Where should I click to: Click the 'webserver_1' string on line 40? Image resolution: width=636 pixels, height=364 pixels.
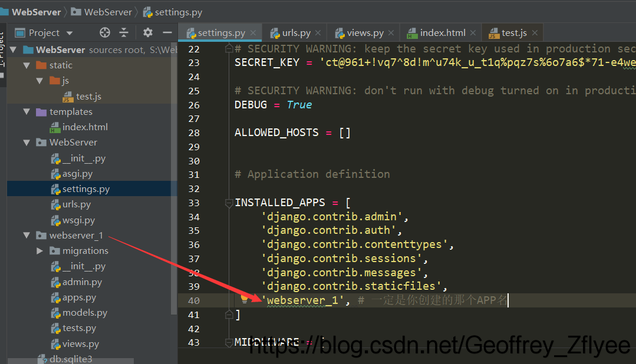point(302,300)
